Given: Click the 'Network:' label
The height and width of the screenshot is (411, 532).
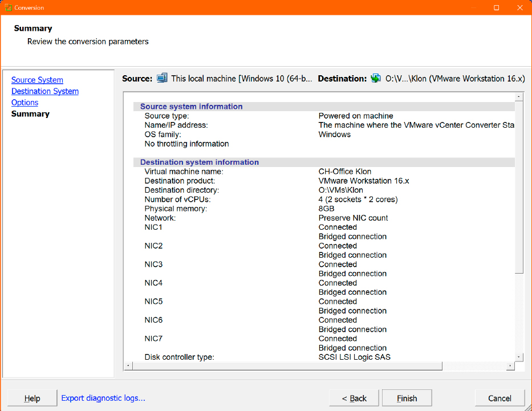Looking at the screenshot, I should [160, 218].
